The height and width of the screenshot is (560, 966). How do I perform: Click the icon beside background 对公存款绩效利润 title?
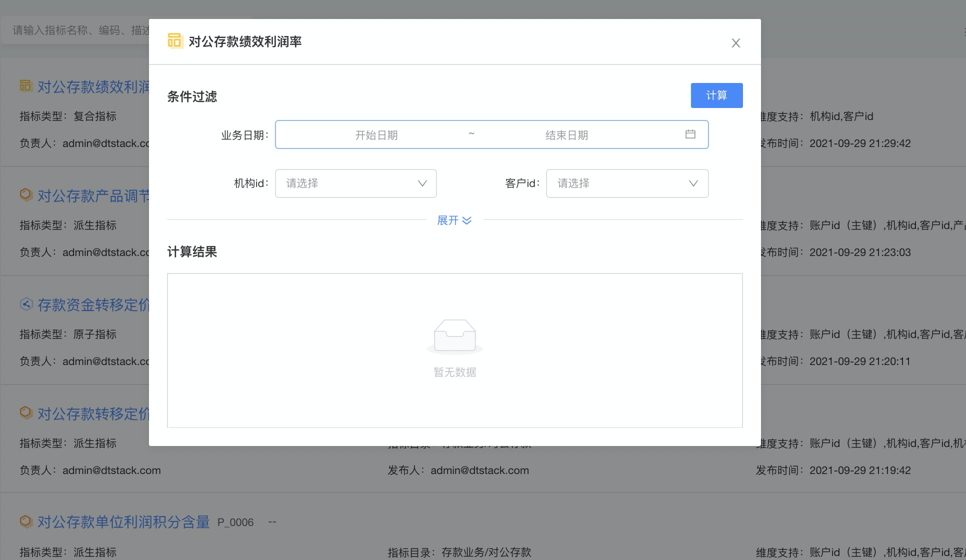26,85
